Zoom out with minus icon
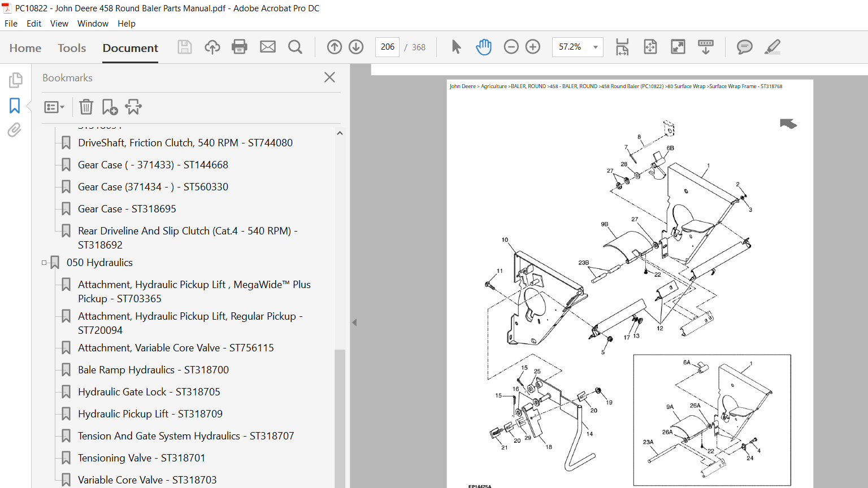 [x=511, y=47]
